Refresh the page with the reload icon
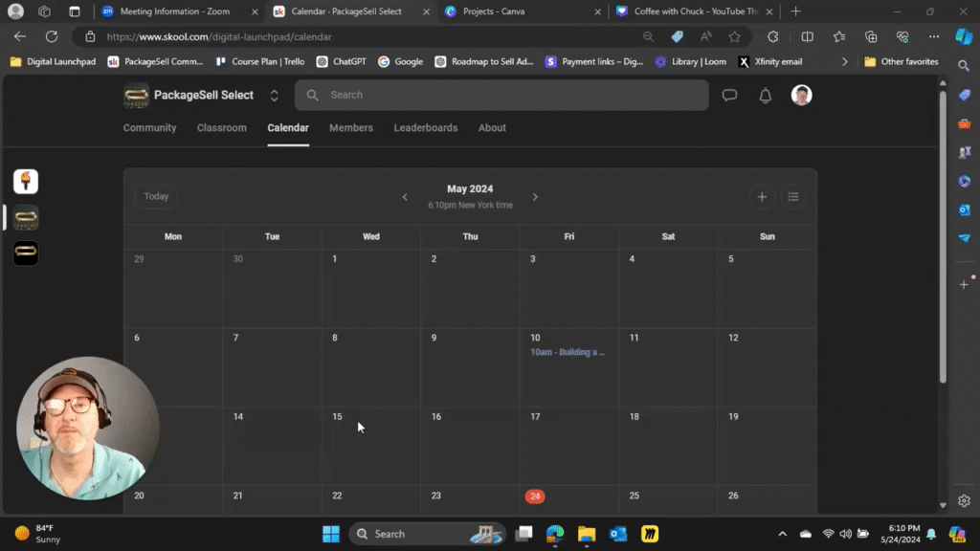The height and width of the screenshot is (551, 980). click(x=51, y=36)
